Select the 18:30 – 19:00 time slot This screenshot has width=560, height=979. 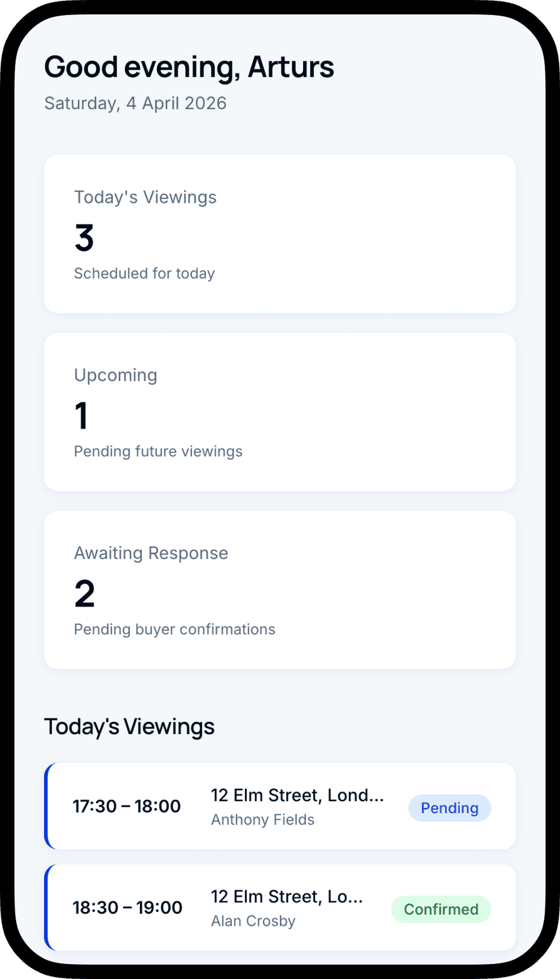[127, 907]
